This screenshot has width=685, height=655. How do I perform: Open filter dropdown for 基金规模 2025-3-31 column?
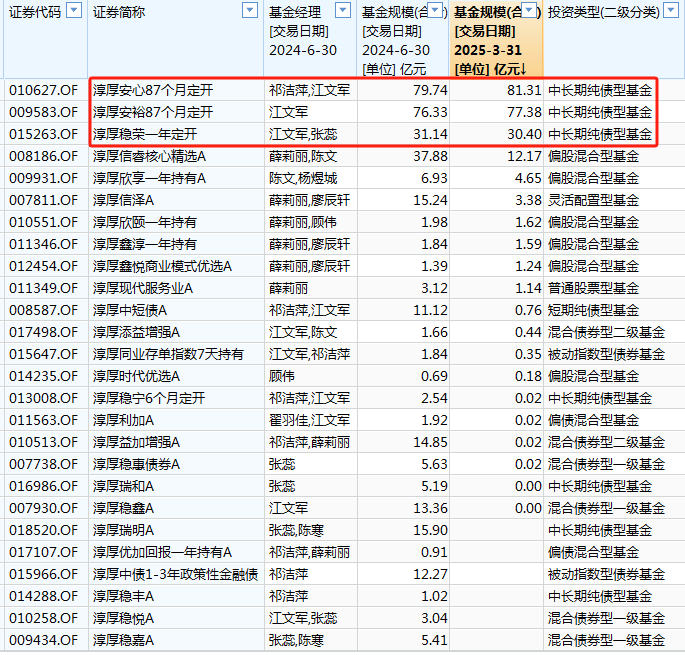[529, 10]
